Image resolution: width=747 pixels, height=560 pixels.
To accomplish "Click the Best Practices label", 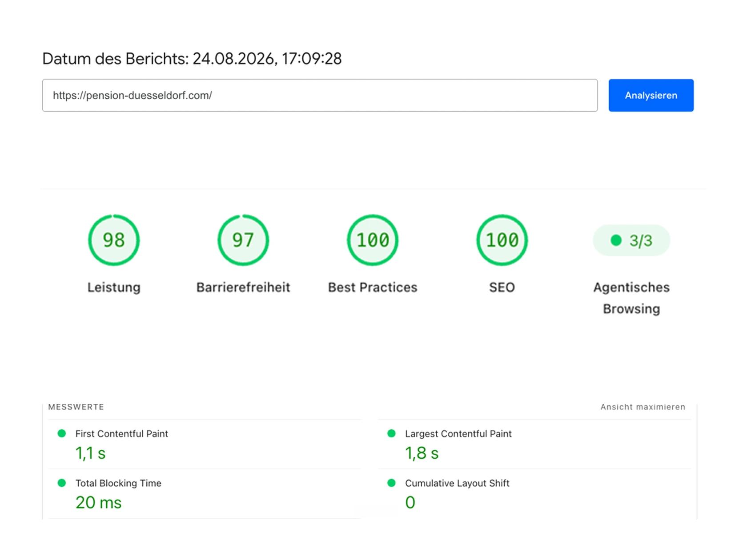I will tap(373, 288).
